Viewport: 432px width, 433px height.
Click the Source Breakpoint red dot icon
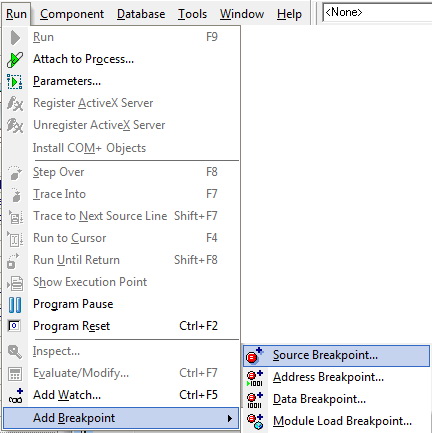click(255, 356)
